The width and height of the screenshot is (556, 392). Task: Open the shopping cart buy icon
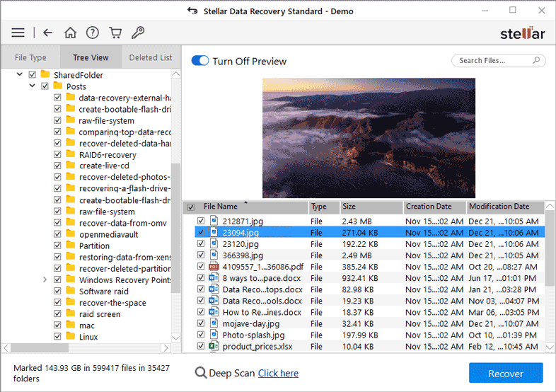coord(115,33)
